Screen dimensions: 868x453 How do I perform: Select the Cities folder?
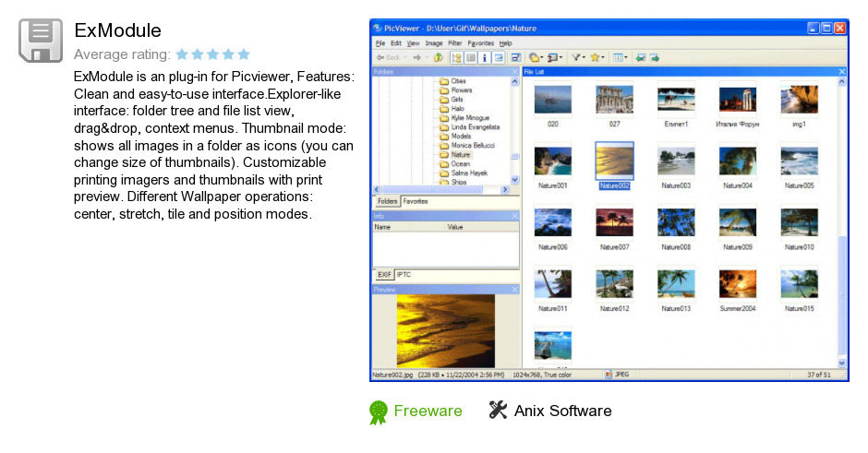452,81
